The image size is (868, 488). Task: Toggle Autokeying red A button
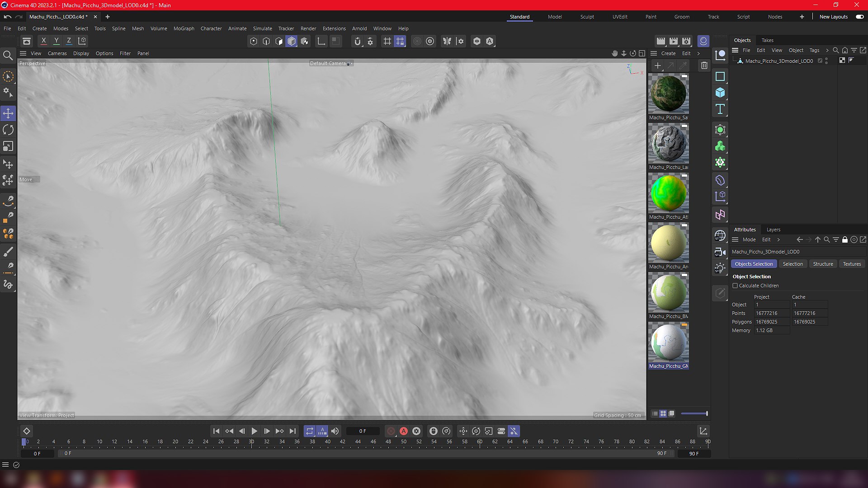(404, 431)
